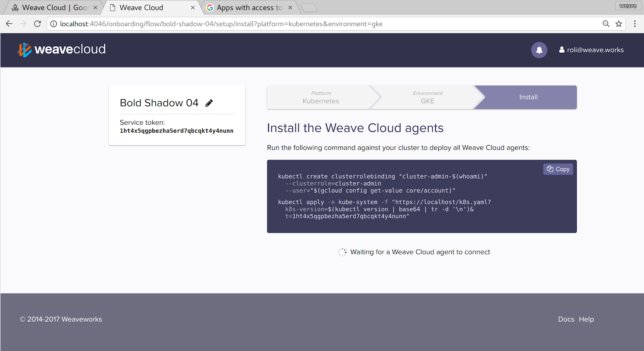Open the Help link in footer
Image resolution: width=644 pixels, height=351 pixels.
click(x=586, y=319)
